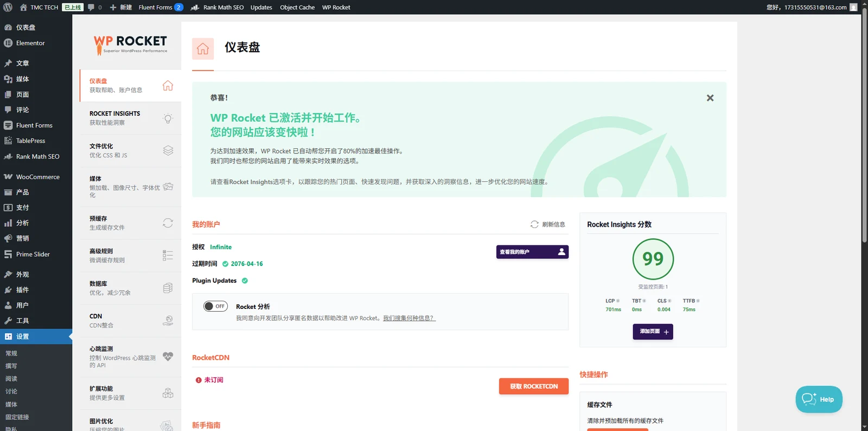Image resolution: width=868 pixels, height=431 pixels.
Task: Click the lightbulb icon for Rocket Insights
Action: [x=168, y=118]
